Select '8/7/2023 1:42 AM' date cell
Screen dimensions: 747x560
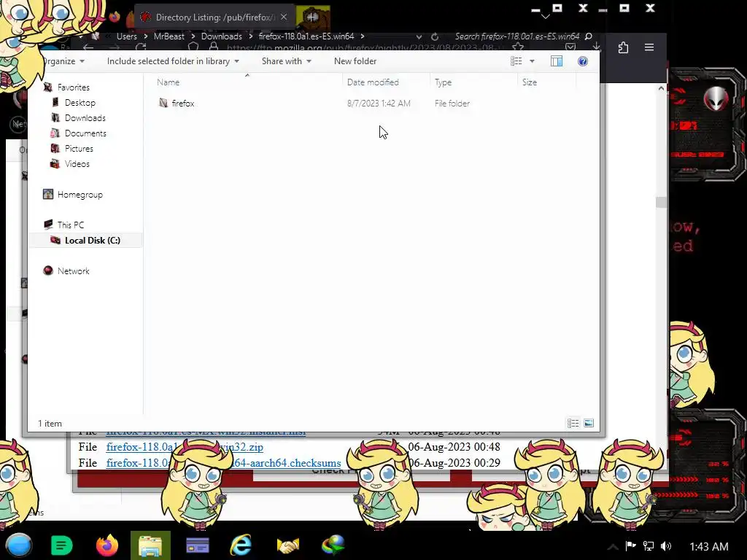pos(379,103)
